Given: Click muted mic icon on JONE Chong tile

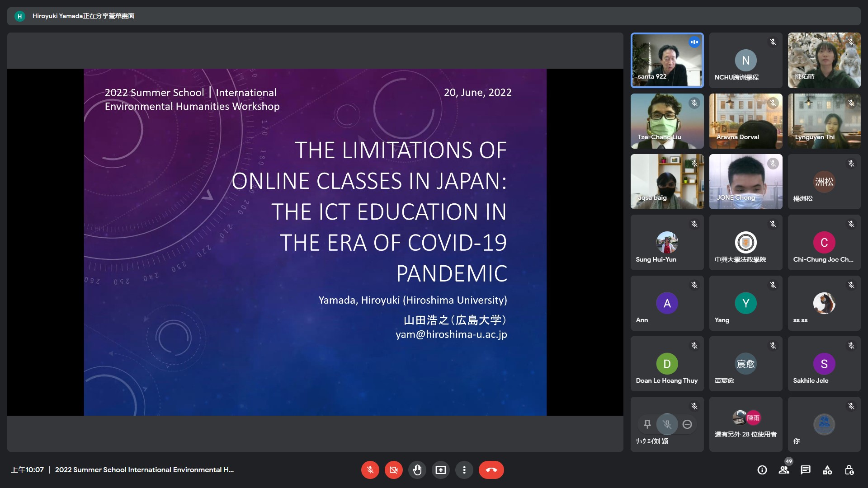Looking at the screenshot, I should pyautogui.click(x=773, y=164).
